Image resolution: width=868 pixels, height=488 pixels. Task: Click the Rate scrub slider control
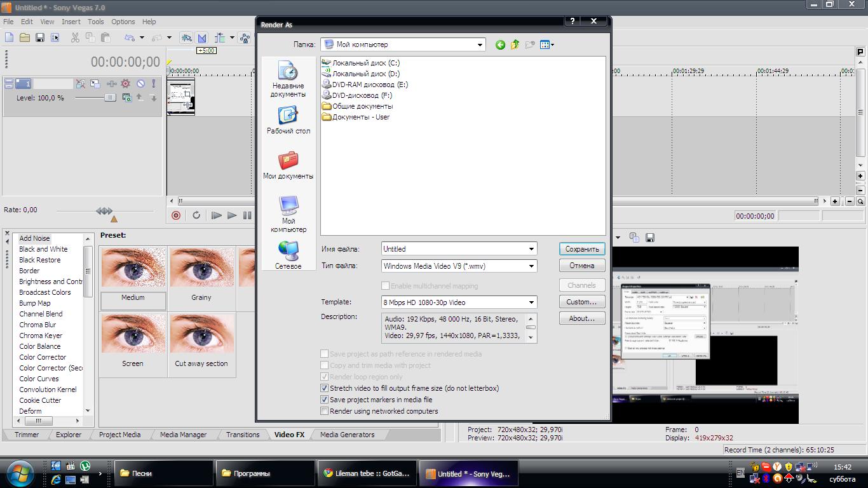104,211
